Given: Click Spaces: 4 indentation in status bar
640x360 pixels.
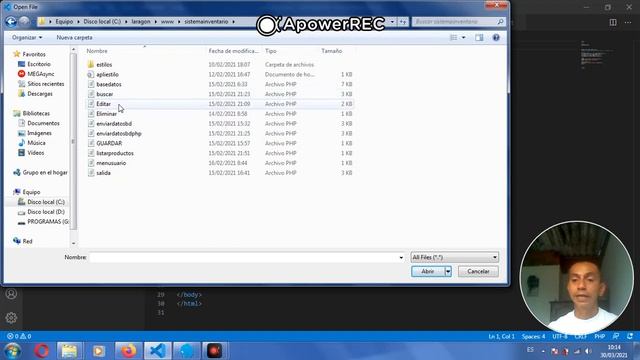Looking at the screenshot, I should 533,337.
